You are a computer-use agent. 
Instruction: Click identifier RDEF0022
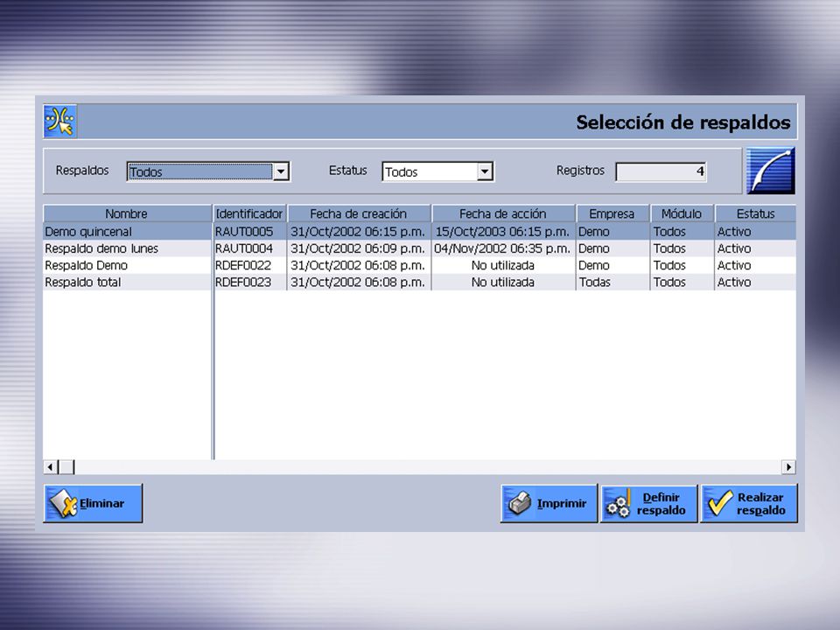[x=243, y=265]
